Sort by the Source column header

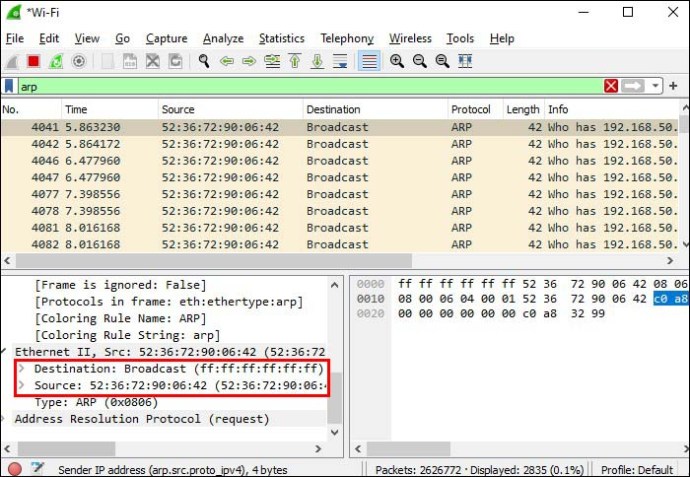point(231,109)
